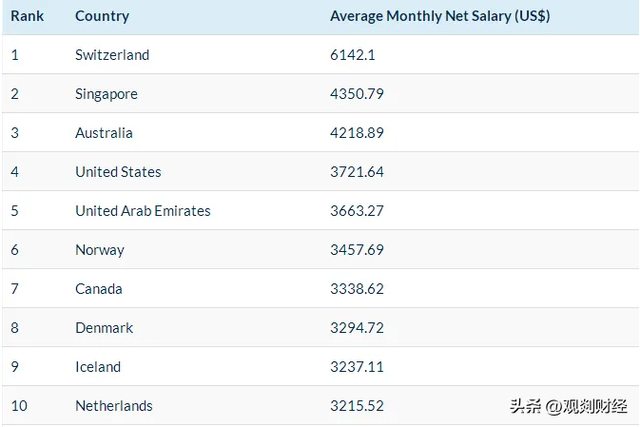Click the Netherlands country entry
Image resolution: width=640 pixels, height=427 pixels.
pos(114,406)
